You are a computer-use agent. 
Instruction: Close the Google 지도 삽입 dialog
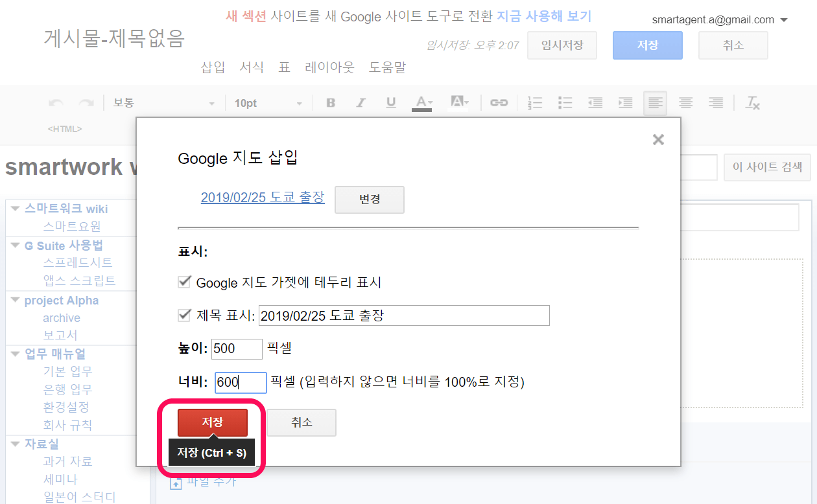[658, 139]
